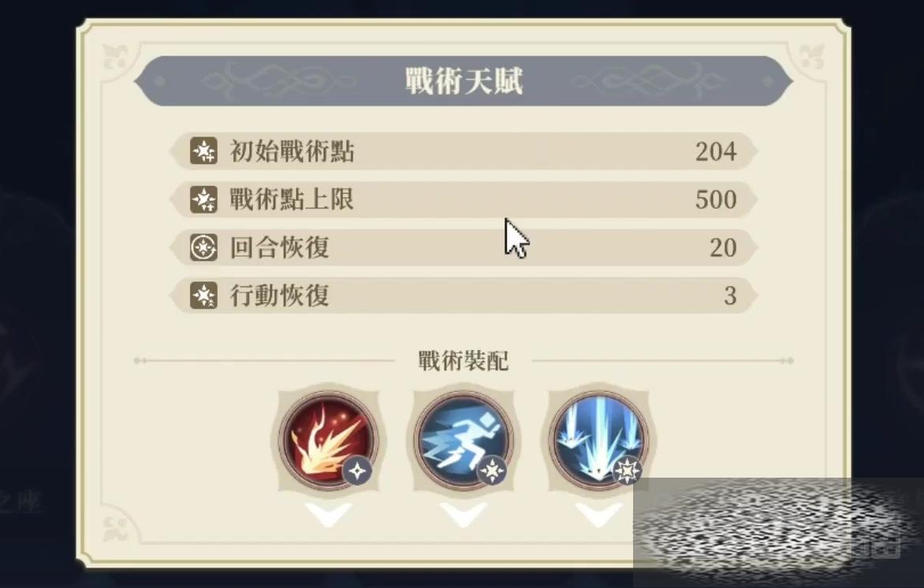Click the star badge on flame tactic
The image size is (924, 588).
(357, 471)
